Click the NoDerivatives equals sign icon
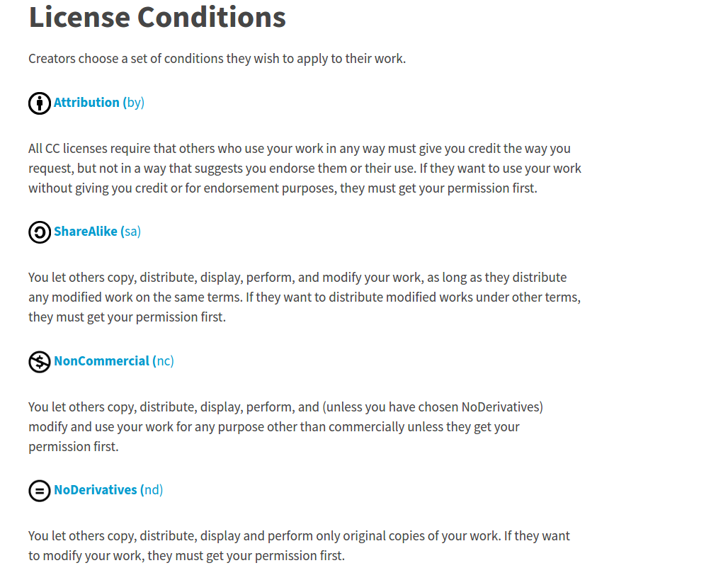Image resolution: width=728 pixels, height=580 pixels. tap(40, 491)
